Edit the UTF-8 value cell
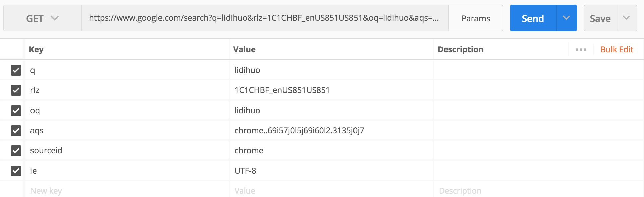 (x=331, y=171)
